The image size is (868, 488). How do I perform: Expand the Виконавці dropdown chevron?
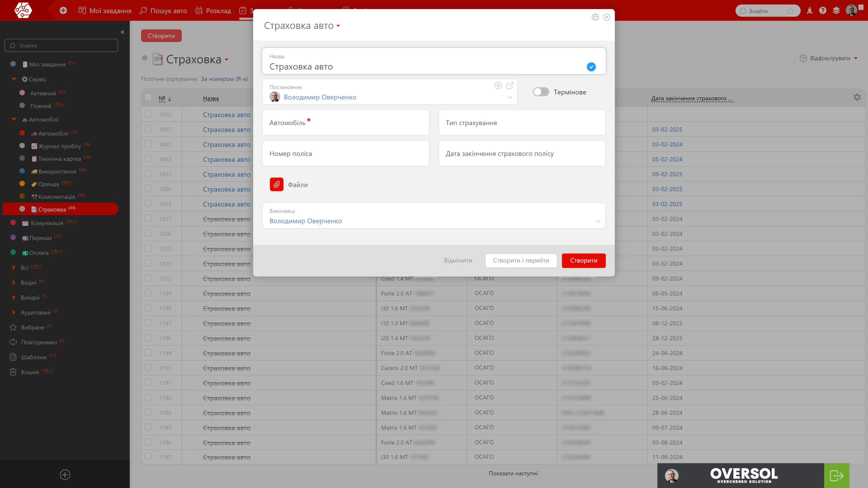click(x=598, y=221)
